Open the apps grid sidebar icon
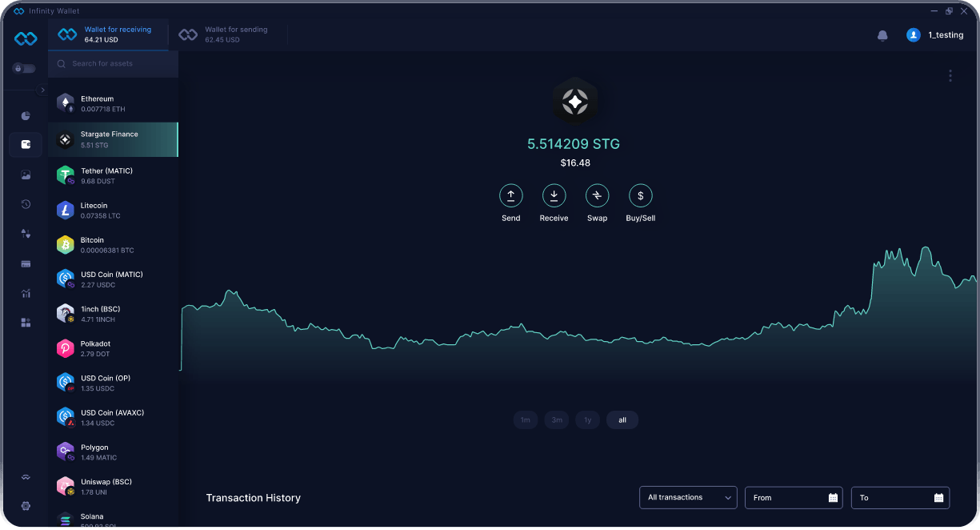 [26, 323]
